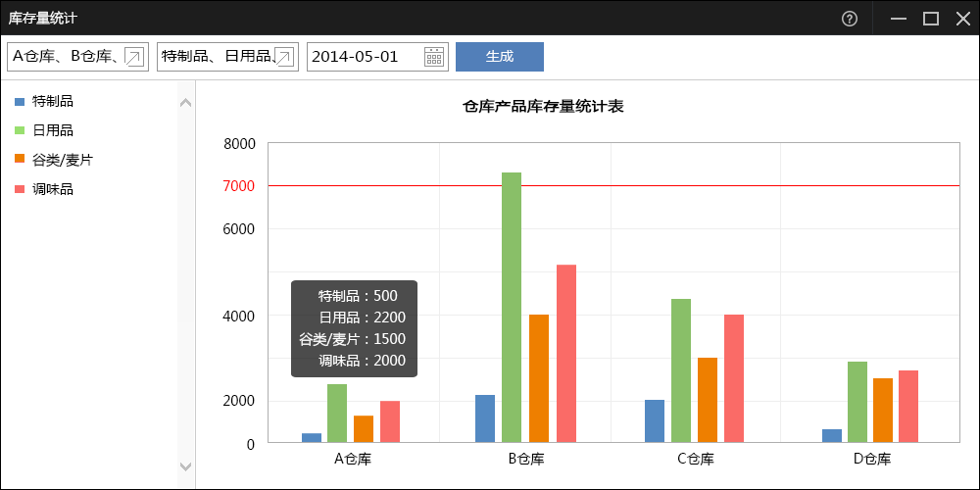This screenshot has height=490, width=980.
Task: Click the A仓库 axis label
Action: coord(353,460)
